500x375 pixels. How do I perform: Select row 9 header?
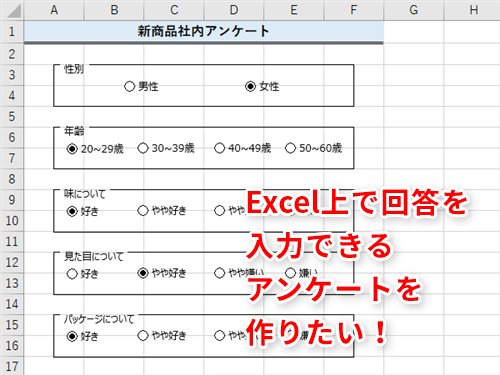(x=12, y=200)
